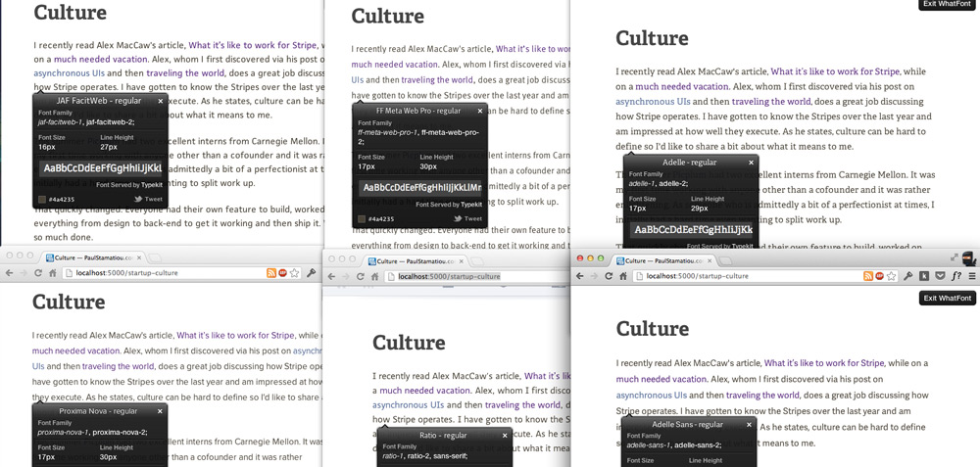Viewport: 980px width, 467px height.
Task: Click #4a4235 color swatch in FF Meta popup
Action: point(362,219)
